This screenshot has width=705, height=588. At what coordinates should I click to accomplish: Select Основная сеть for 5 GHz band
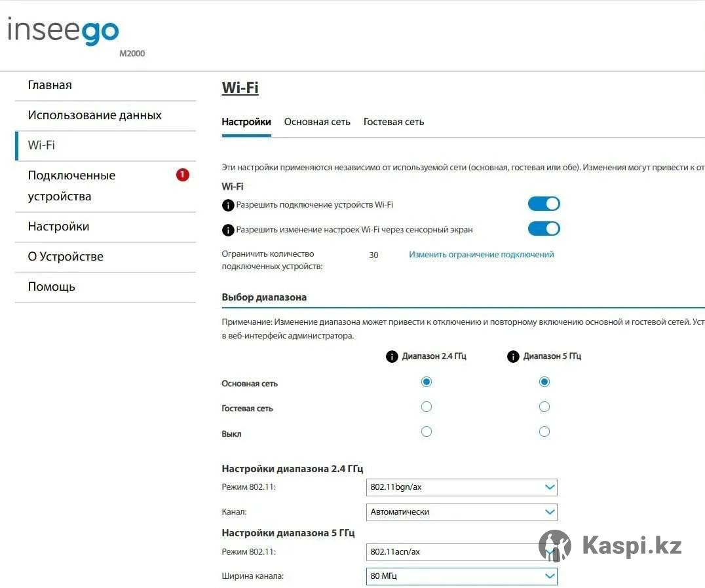(x=544, y=382)
